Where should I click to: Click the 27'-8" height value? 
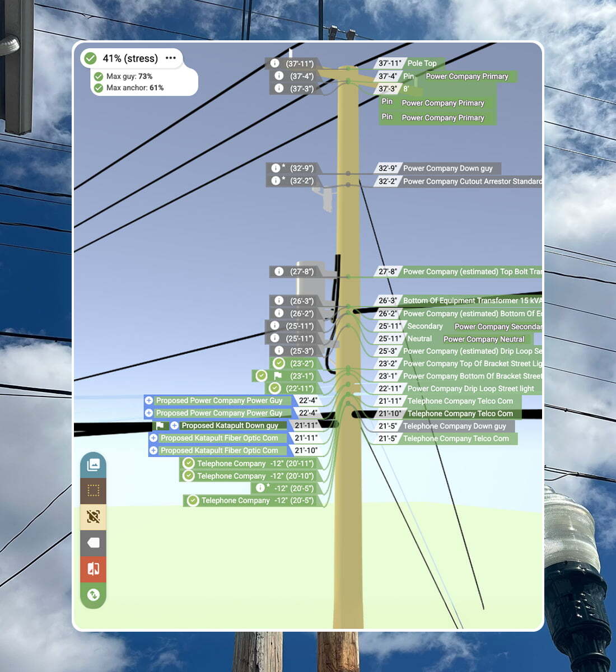tap(388, 272)
